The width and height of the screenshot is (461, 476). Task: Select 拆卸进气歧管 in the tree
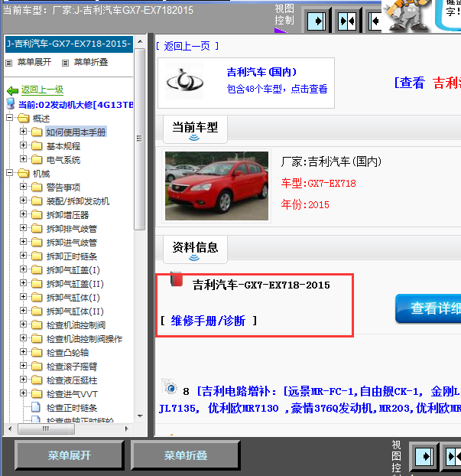coord(72,243)
